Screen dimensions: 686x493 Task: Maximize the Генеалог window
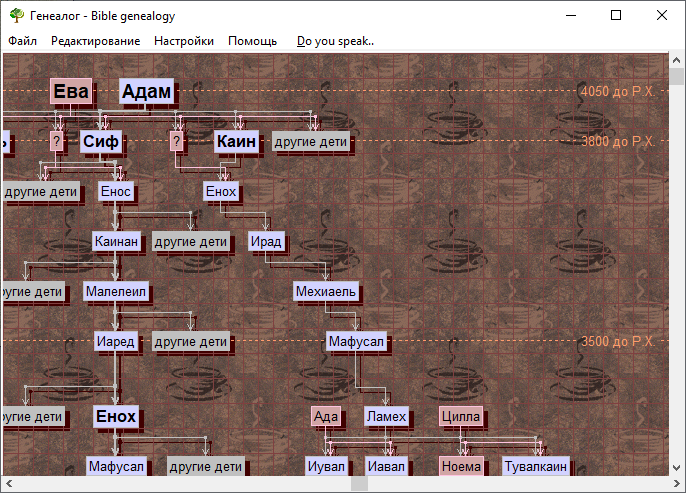pyautogui.click(x=616, y=16)
